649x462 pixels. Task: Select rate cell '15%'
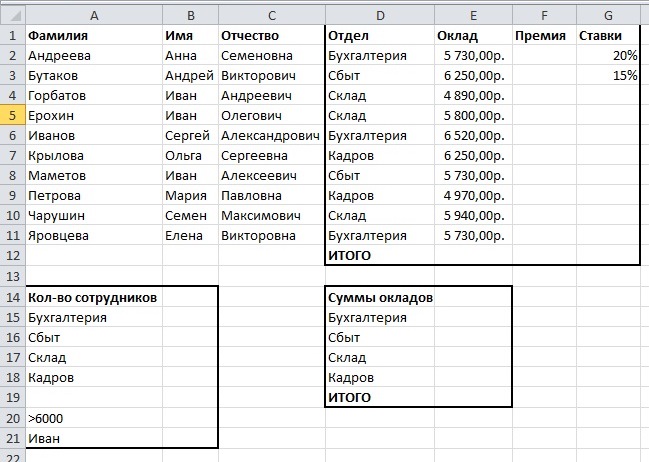coord(608,75)
